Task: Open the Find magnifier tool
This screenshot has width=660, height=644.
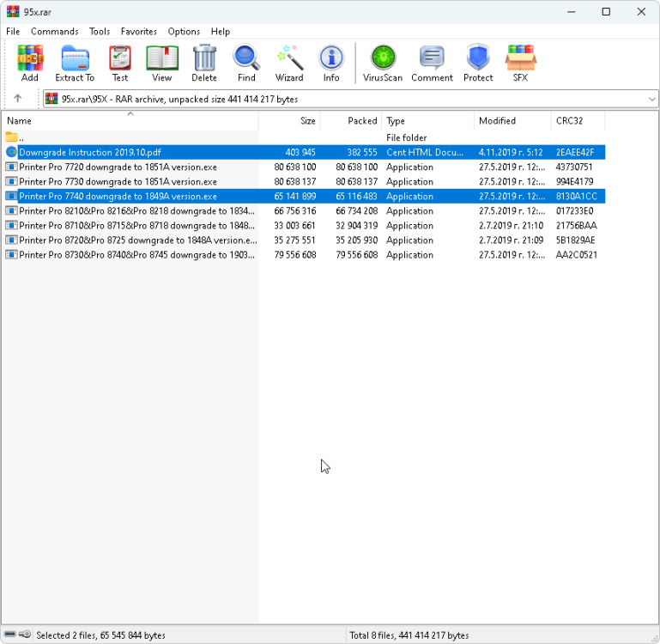Action: pyautogui.click(x=246, y=64)
